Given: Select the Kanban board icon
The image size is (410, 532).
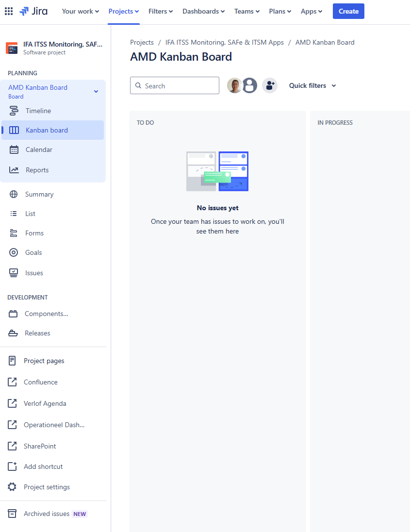Looking at the screenshot, I should point(14,130).
